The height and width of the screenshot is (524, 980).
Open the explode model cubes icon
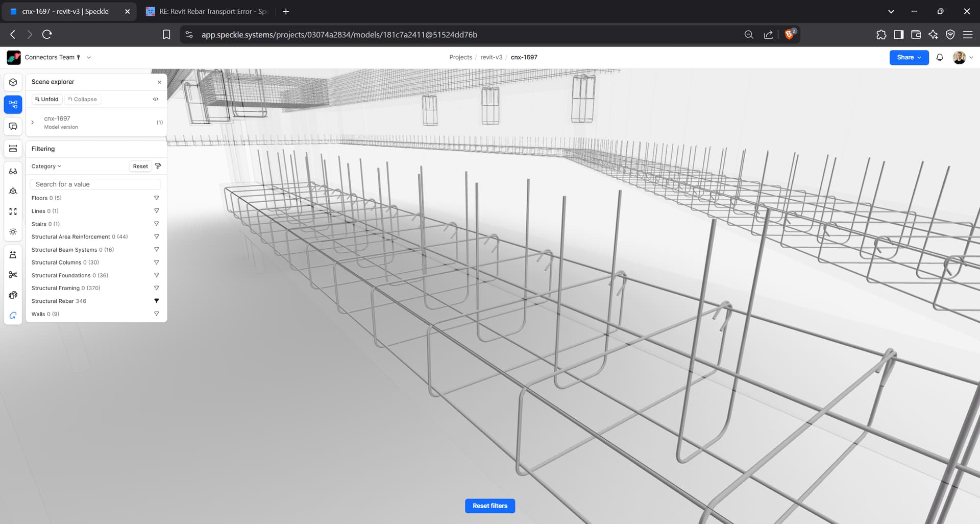click(13, 295)
